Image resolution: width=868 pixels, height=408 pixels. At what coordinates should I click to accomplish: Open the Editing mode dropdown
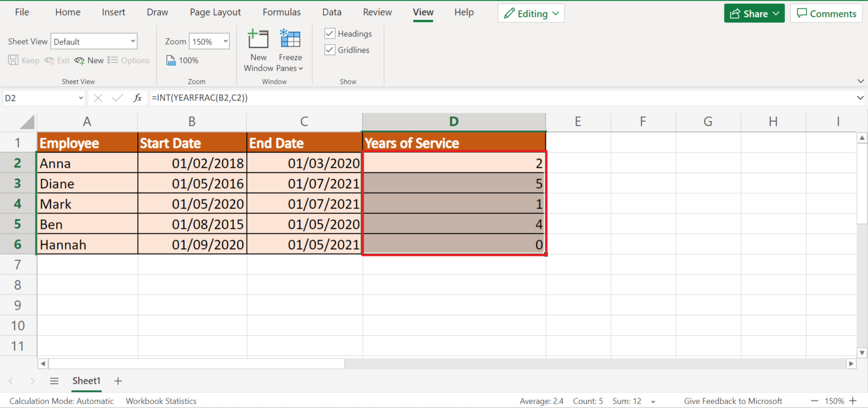click(x=531, y=12)
